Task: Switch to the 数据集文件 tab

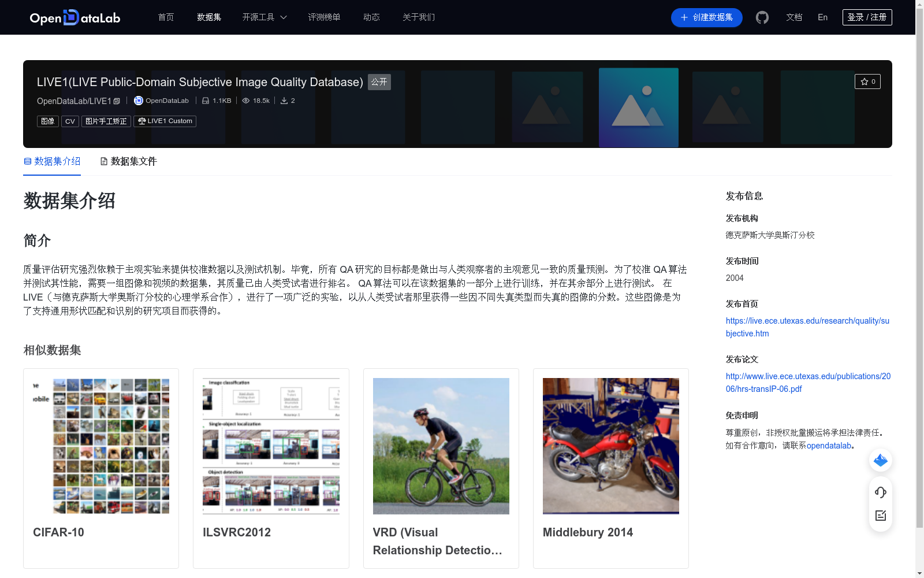Action: tap(129, 161)
